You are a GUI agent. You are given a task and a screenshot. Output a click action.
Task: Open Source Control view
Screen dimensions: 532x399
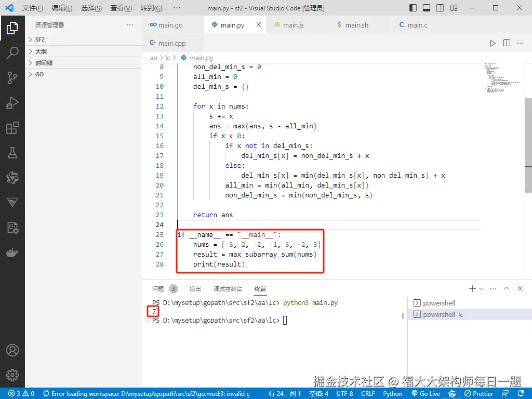(12, 78)
